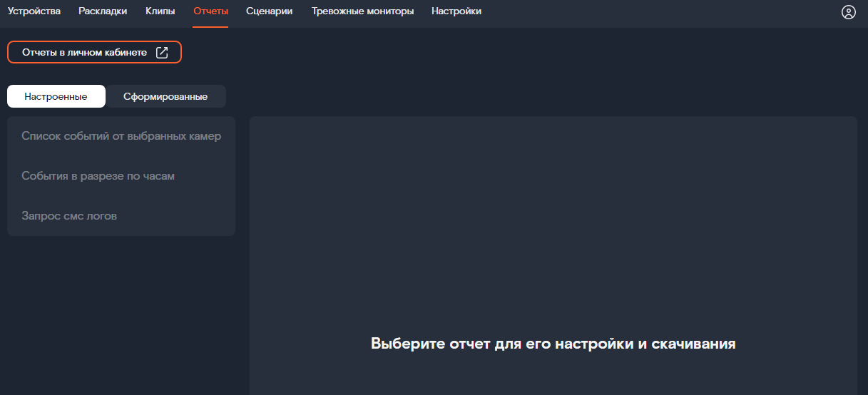Click the external link icon on the reports button

click(x=162, y=52)
